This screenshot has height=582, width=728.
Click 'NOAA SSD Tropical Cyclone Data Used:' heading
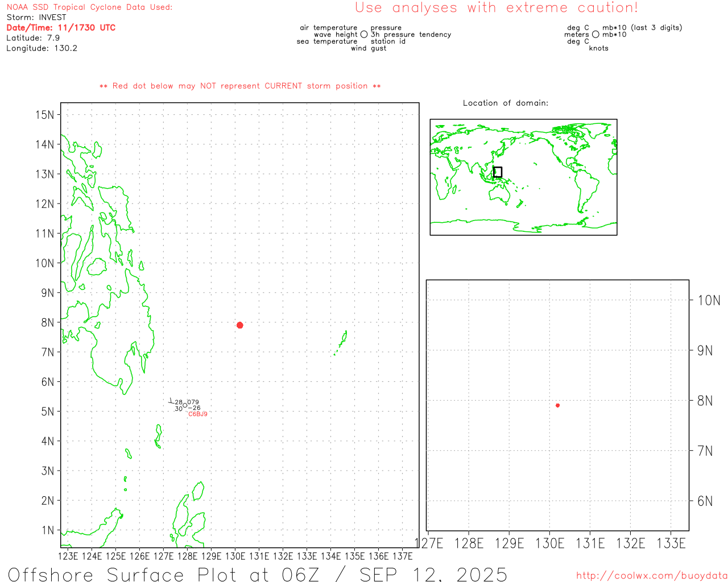tap(89, 7)
